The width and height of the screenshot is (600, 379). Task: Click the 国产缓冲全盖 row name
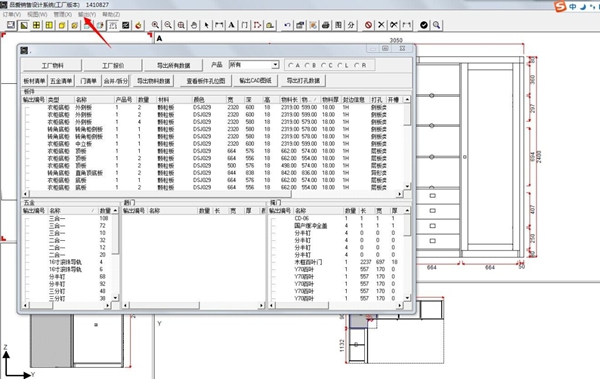[310, 226]
